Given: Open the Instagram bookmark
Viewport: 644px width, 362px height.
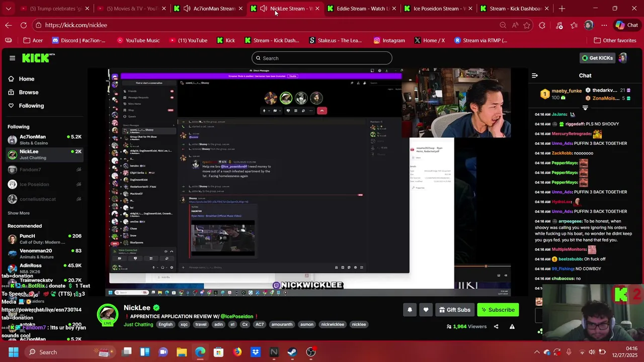Looking at the screenshot, I should click(389, 40).
